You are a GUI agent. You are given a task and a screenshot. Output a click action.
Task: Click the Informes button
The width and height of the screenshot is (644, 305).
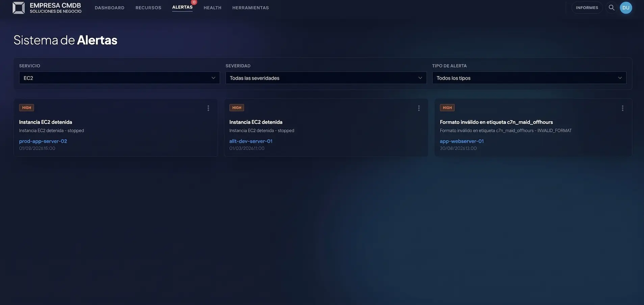(x=587, y=8)
